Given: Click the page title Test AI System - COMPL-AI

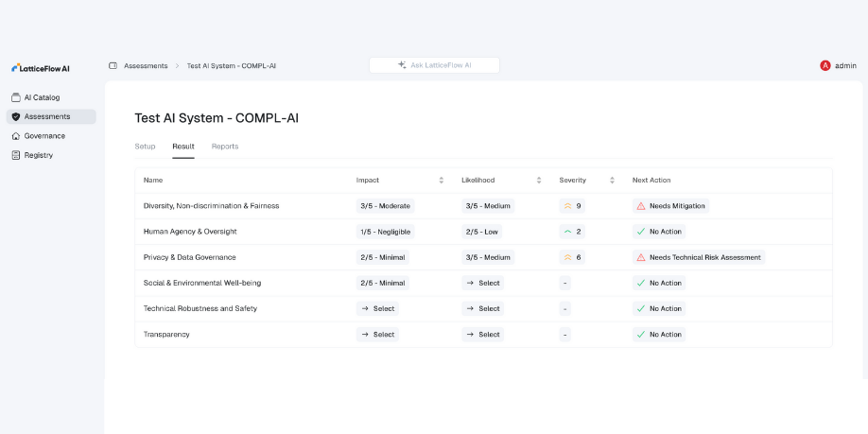Looking at the screenshot, I should click(x=217, y=118).
